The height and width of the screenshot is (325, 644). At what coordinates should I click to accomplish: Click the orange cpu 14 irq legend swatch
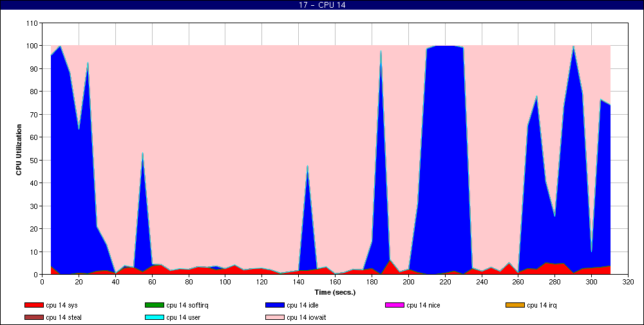[x=515, y=305]
